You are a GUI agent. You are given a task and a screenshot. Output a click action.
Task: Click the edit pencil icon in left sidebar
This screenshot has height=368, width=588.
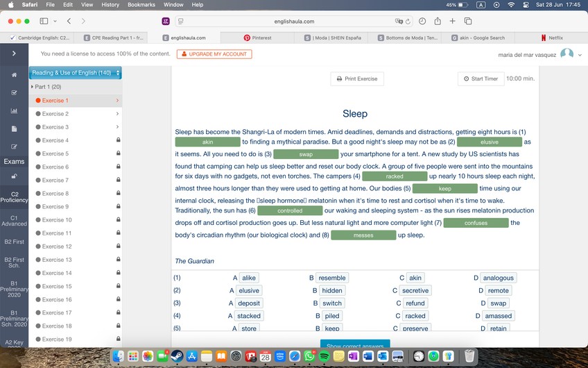pyautogui.click(x=14, y=147)
